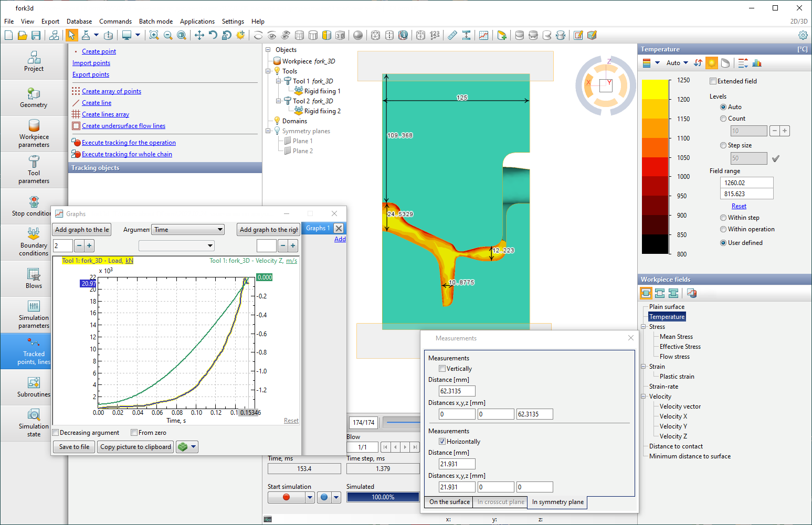Click the Field range maximum input field

click(746, 183)
